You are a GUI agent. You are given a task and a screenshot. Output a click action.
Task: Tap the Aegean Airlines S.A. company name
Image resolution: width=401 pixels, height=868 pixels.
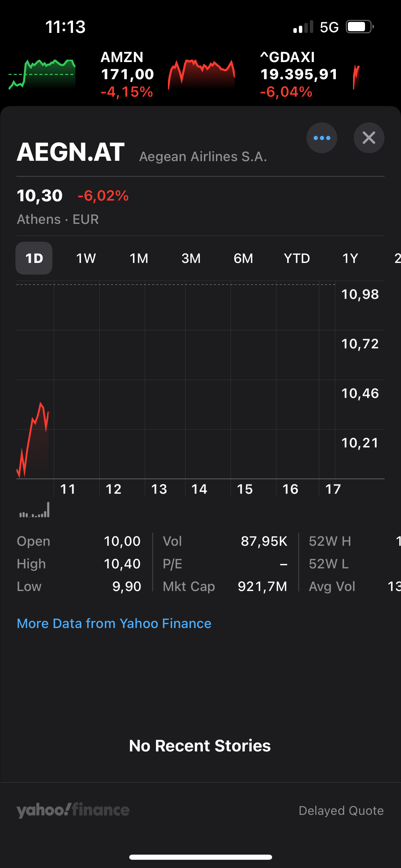(x=203, y=157)
